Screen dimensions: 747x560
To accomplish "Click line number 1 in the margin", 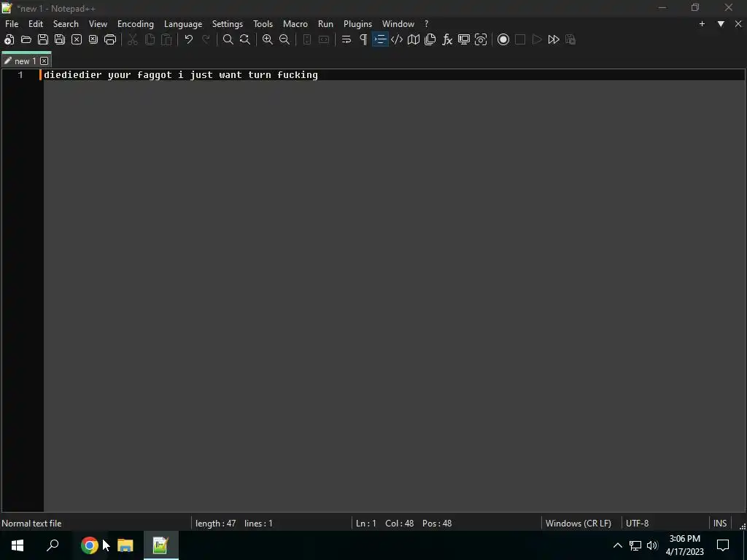I will tap(20, 75).
